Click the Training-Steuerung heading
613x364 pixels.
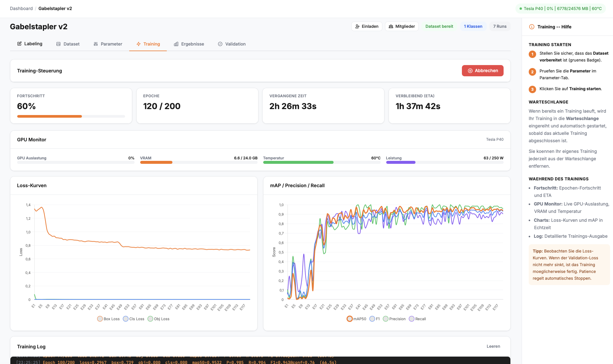[x=40, y=71]
